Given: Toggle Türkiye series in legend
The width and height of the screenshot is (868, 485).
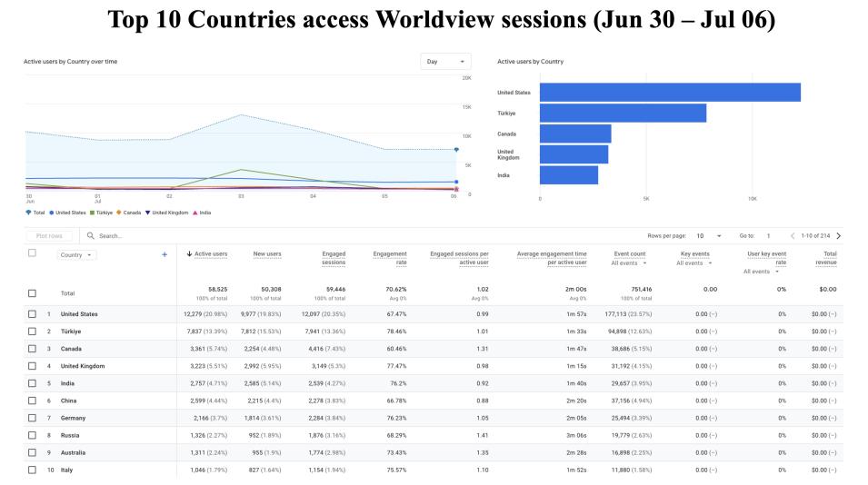Looking at the screenshot, I should click(x=101, y=213).
